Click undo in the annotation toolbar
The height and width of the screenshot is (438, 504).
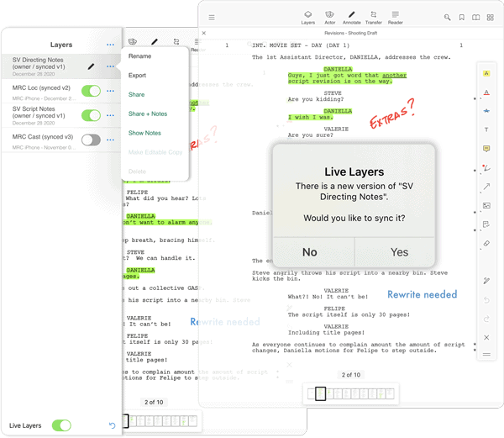pos(486,300)
